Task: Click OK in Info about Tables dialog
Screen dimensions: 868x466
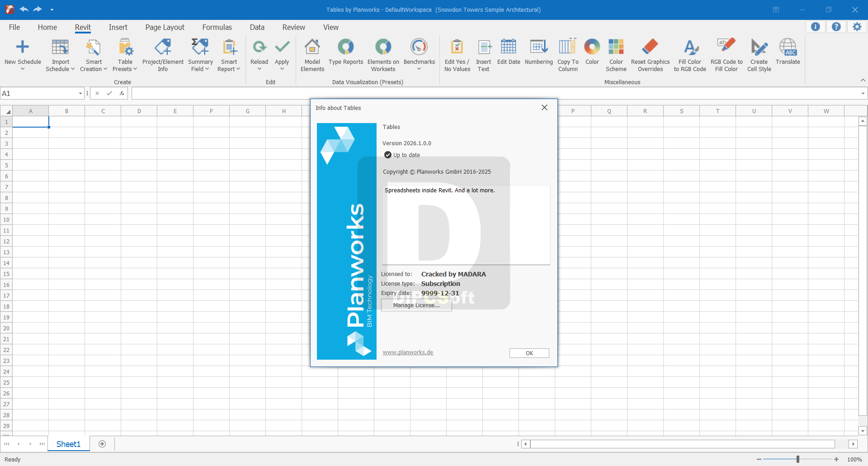Action: coord(529,353)
